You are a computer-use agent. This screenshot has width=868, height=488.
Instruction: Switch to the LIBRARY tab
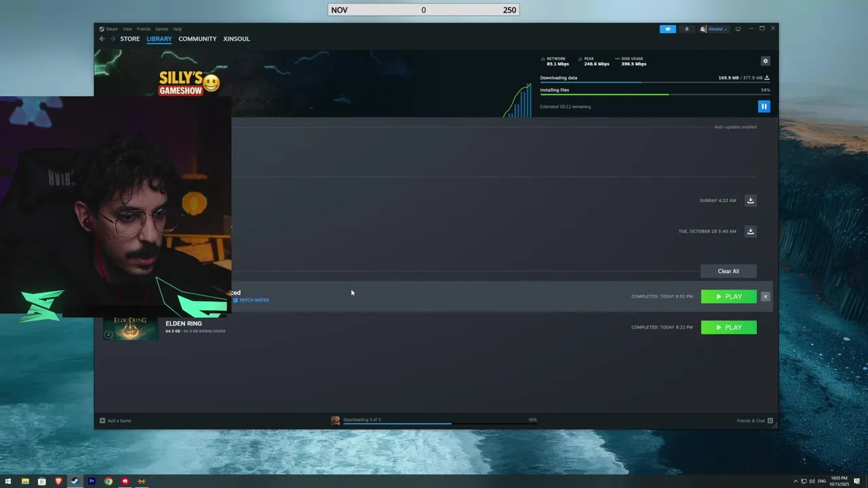coord(159,39)
